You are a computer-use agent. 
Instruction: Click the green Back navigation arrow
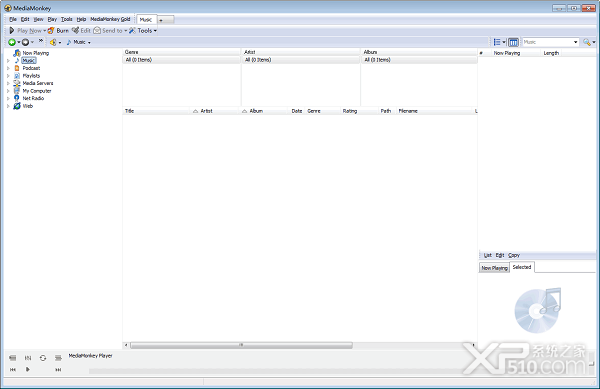click(12, 42)
